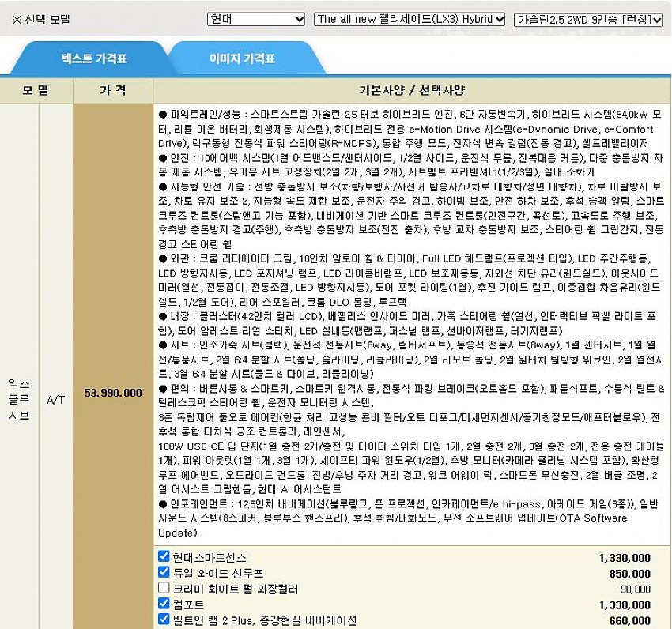Click the A/T transmission cell
This screenshot has width=672, height=629.
pyautogui.click(x=55, y=399)
